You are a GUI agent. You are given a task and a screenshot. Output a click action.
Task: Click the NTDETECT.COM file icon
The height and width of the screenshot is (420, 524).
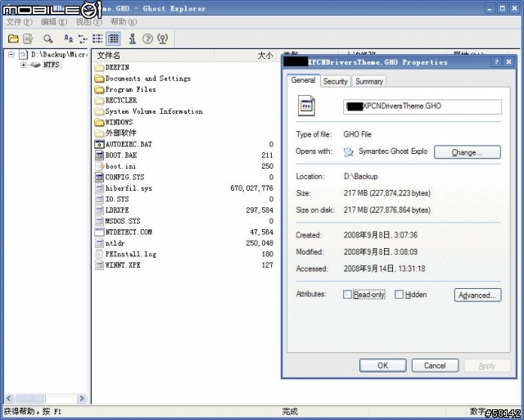point(99,232)
